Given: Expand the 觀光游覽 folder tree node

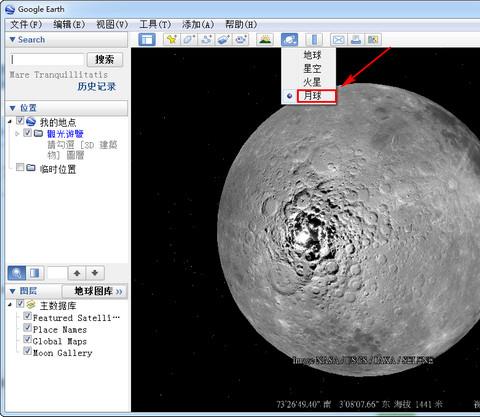Looking at the screenshot, I should (x=17, y=134).
